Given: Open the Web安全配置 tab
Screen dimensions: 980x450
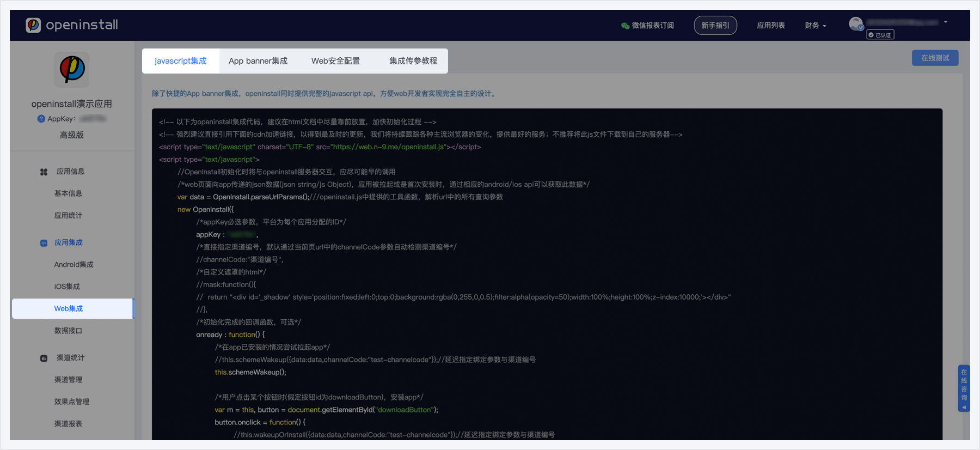Looking at the screenshot, I should tap(335, 61).
